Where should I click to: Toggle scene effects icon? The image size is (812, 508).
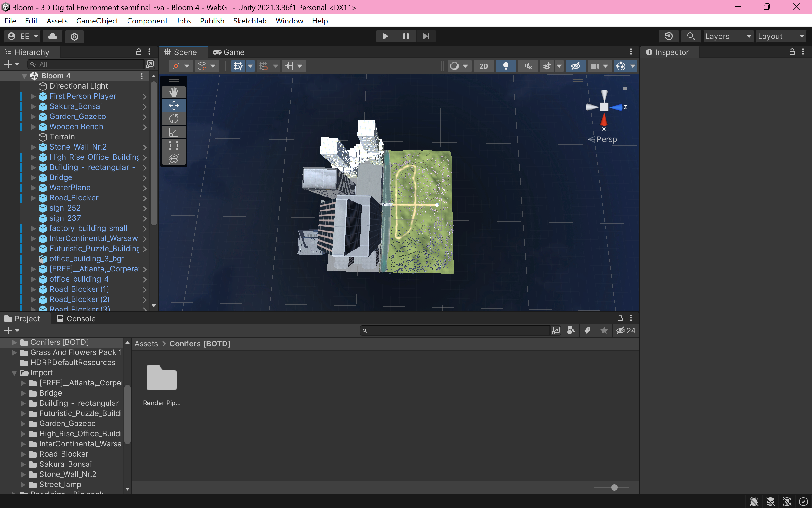tap(547, 66)
